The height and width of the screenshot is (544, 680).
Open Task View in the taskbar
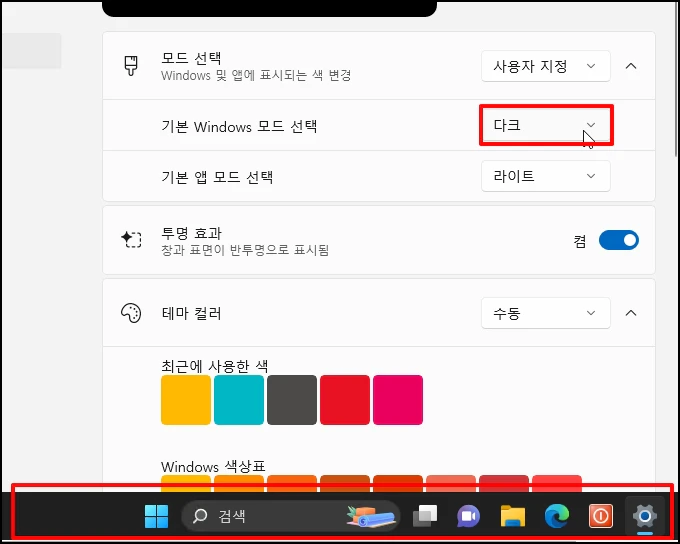[x=425, y=516]
